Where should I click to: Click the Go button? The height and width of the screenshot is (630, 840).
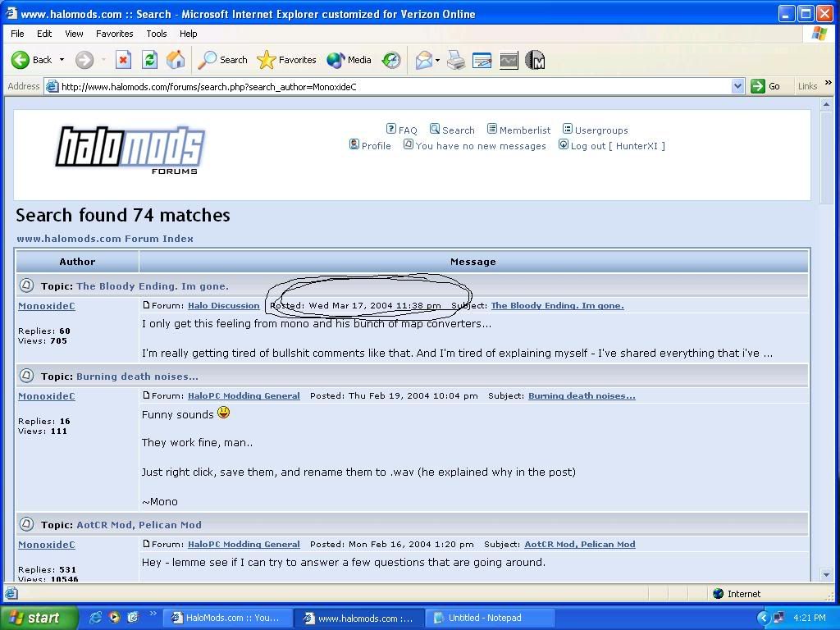765,86
